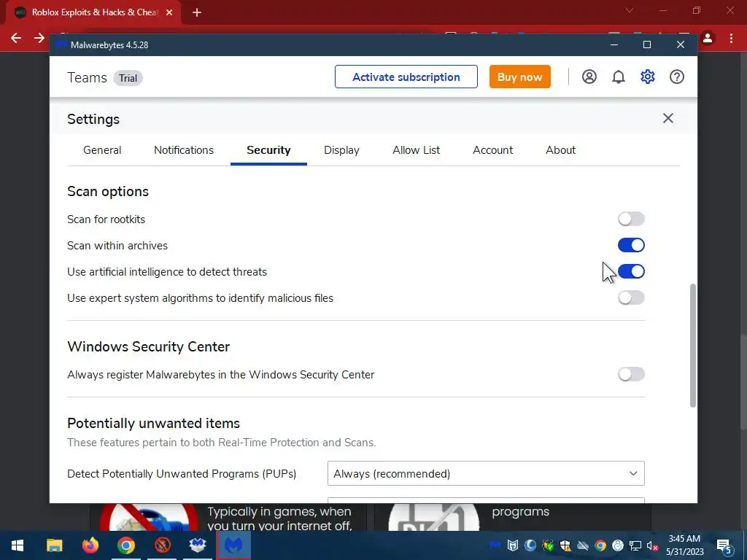This screenshot has width=747, height=560.
Task: Switch to the Account tab
Action: point(492,150)
